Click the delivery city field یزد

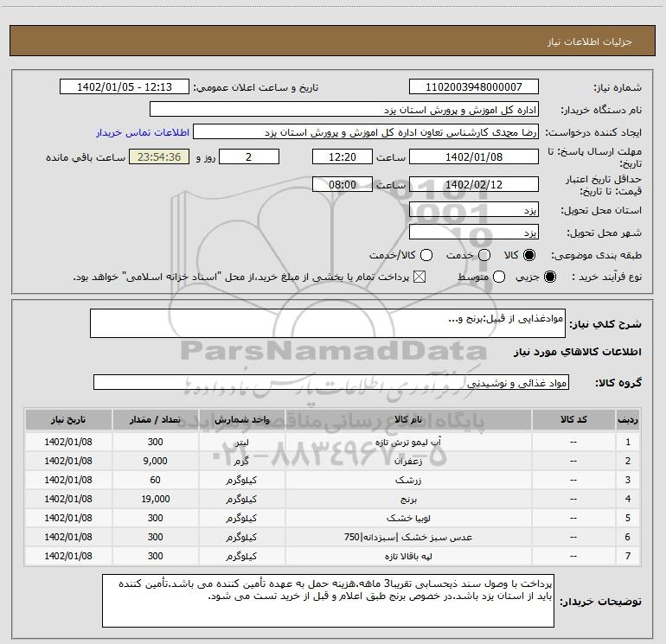coord(474,232)
